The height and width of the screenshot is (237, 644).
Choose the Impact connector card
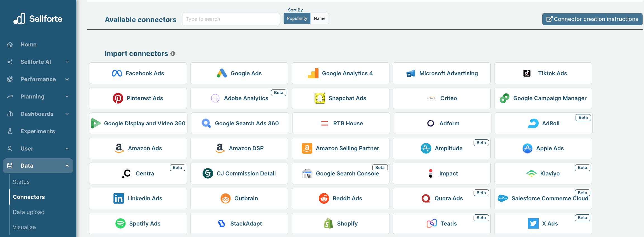[442, 173]
